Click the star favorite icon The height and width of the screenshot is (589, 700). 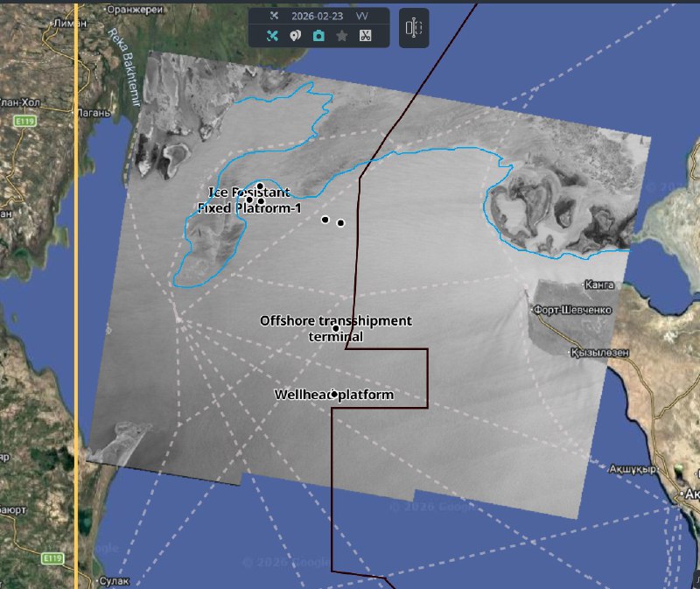(342, 36)
